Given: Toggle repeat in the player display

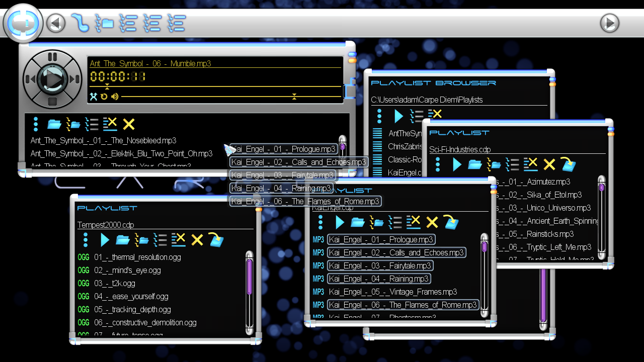Looking at the screenshot, I should (104, 97).
